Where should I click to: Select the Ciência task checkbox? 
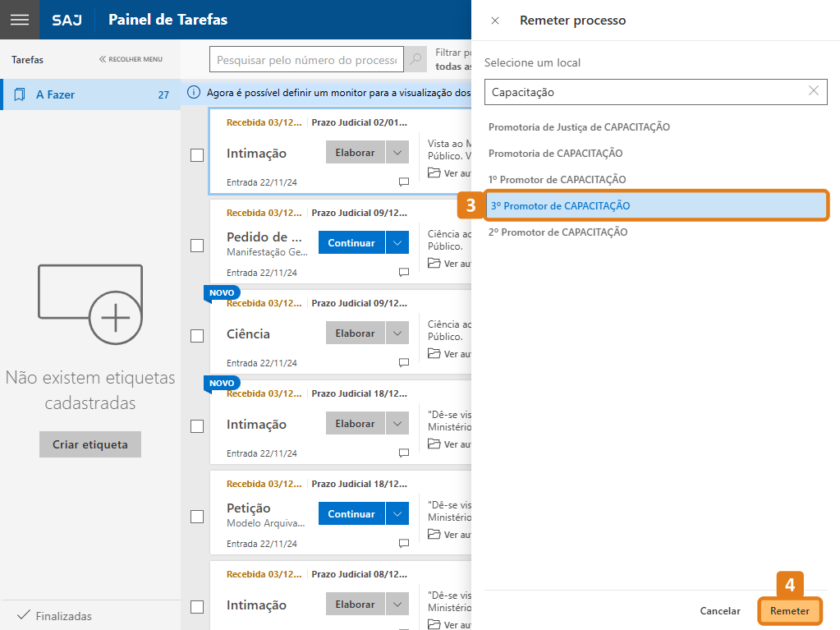point(197,336)
